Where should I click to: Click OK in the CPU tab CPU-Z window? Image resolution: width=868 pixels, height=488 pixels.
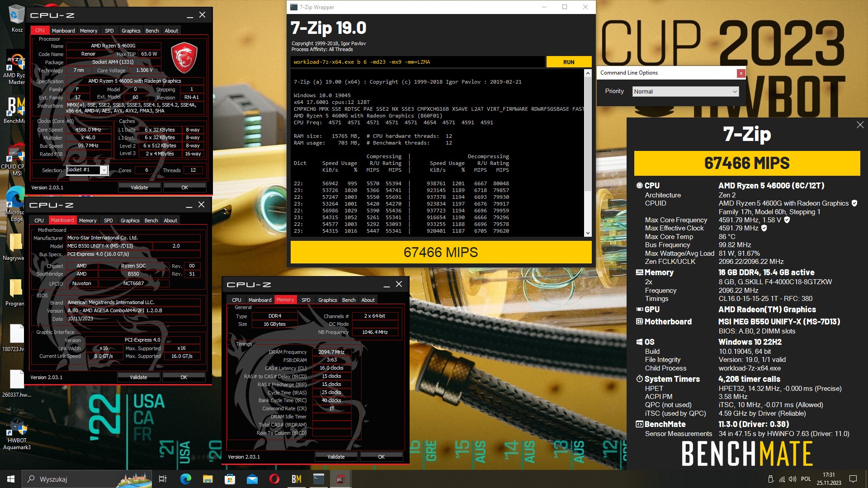(x=184, y=187)
